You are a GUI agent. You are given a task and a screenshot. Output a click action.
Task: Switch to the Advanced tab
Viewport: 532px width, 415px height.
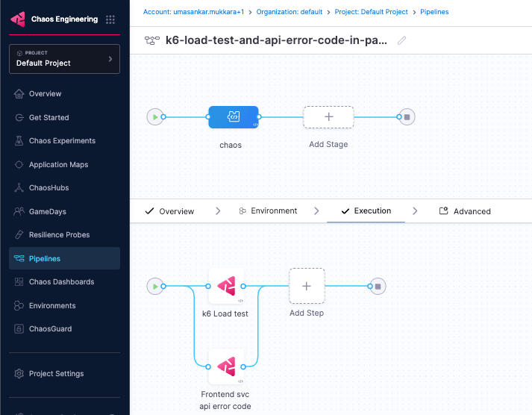(x=465, y=211)
